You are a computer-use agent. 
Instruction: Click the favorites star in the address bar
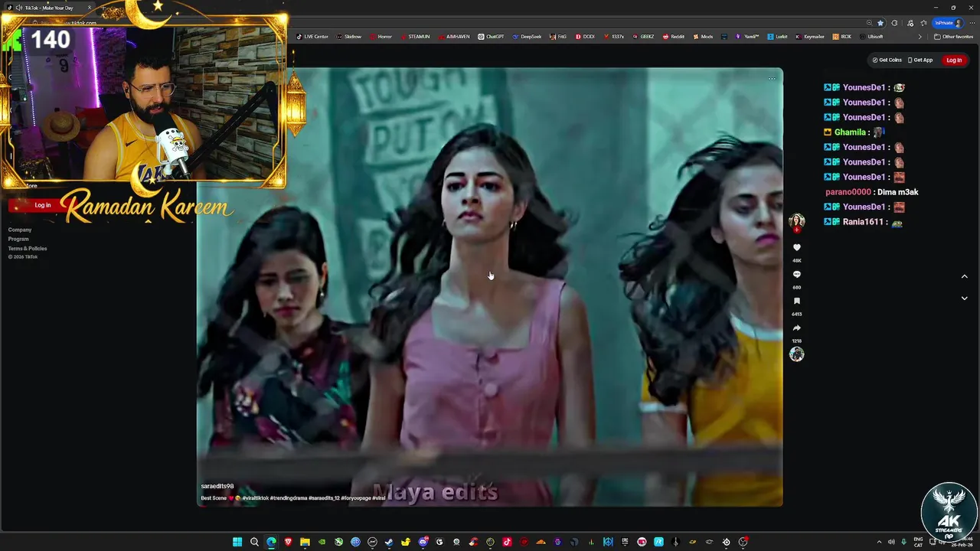[880, 23]
